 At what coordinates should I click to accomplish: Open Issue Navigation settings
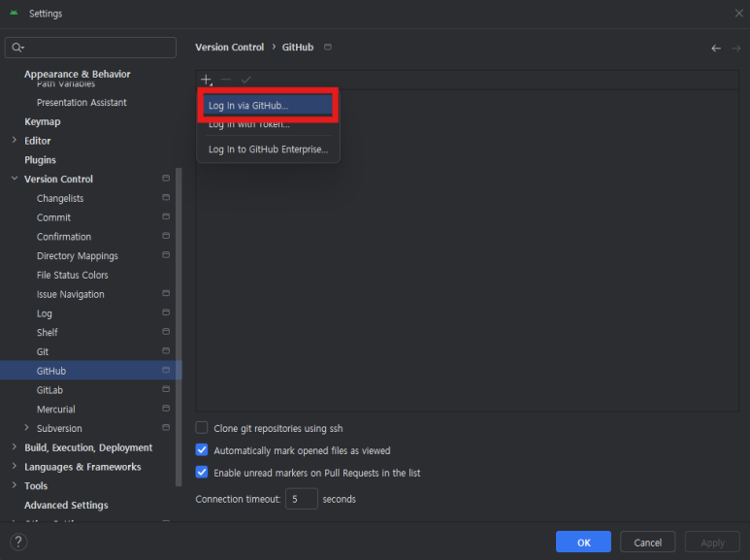coord(71,294)
